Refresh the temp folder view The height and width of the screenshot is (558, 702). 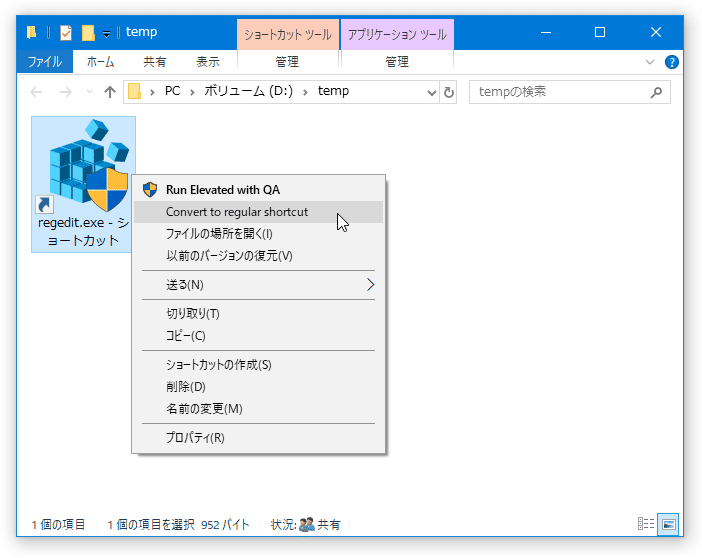(x=449, y=92)
